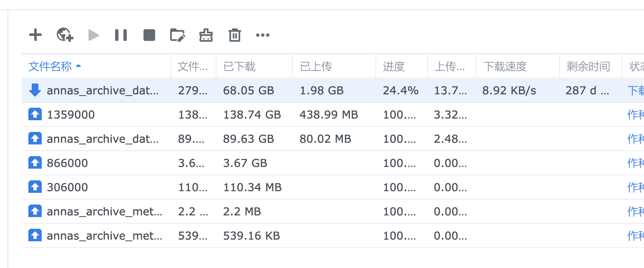644x268 pixels.
Task: Click seeding upload icon beside 306000
Action: [x=35, y=187]
